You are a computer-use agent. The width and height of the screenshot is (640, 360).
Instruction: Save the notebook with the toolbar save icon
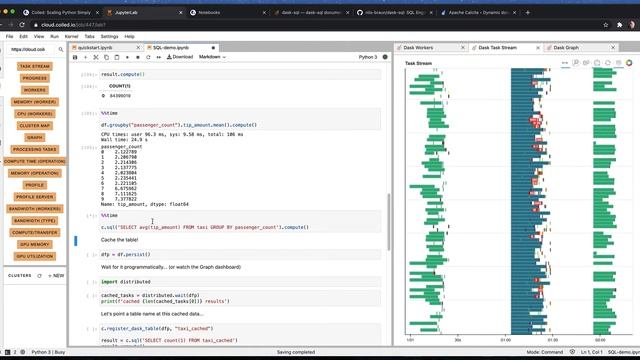75,57
